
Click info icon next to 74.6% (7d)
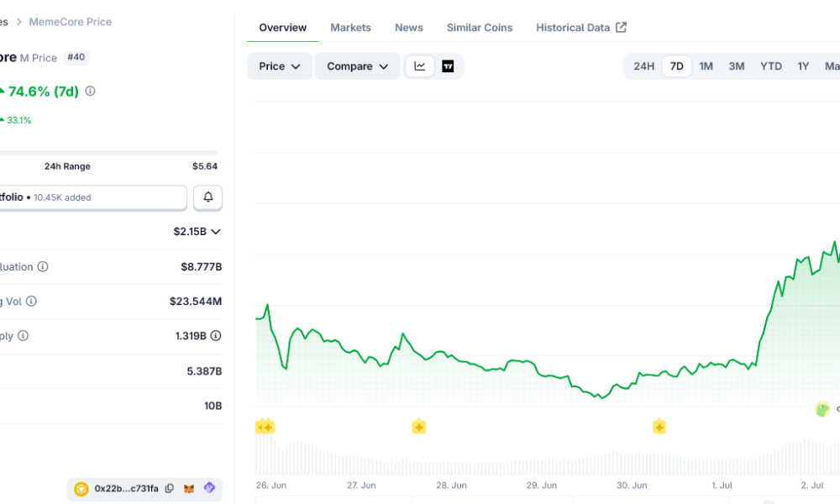(90, 91)
